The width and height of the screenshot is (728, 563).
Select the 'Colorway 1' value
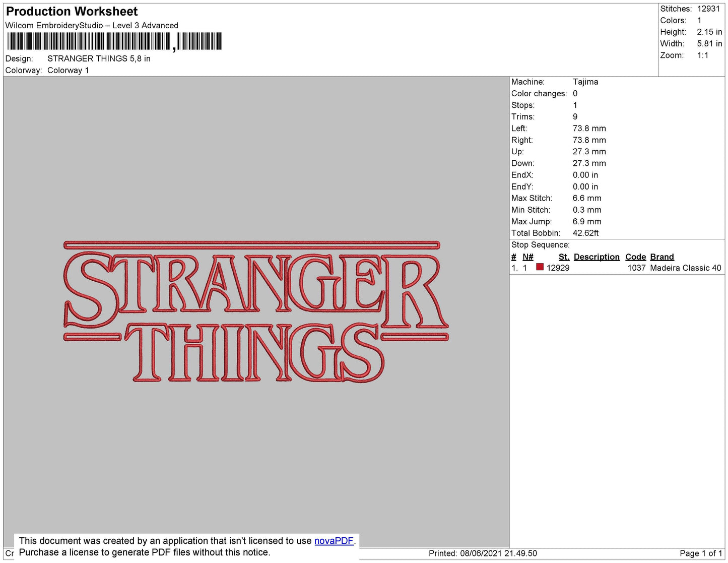point(68,70)
